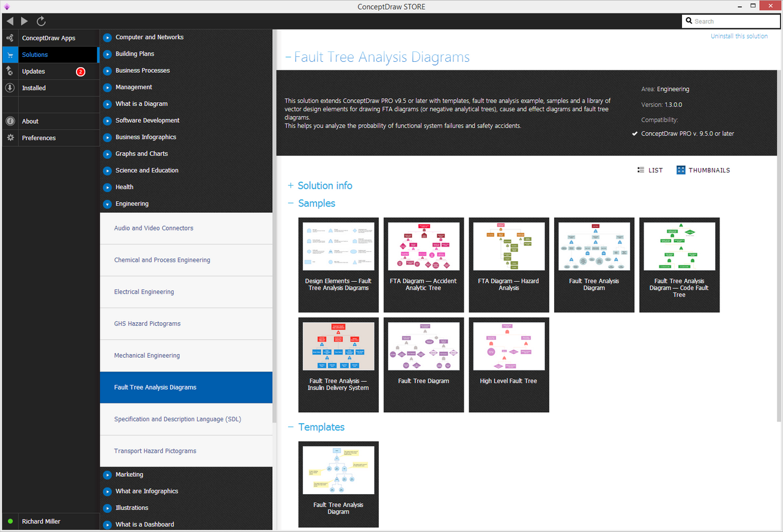Click the Updates sidebar icon

pyautogui.click(x=10, y=72)
